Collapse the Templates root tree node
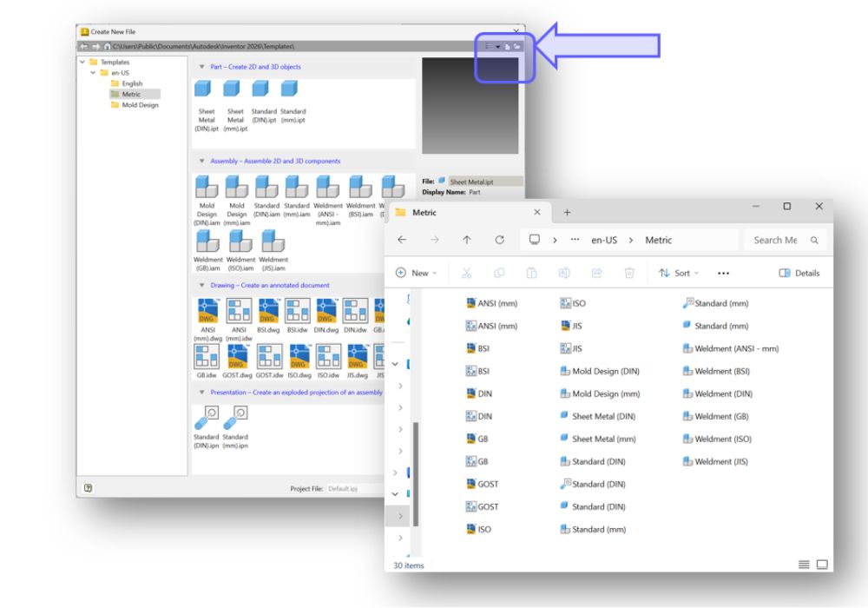868x608 pixels. coord(82,63)
